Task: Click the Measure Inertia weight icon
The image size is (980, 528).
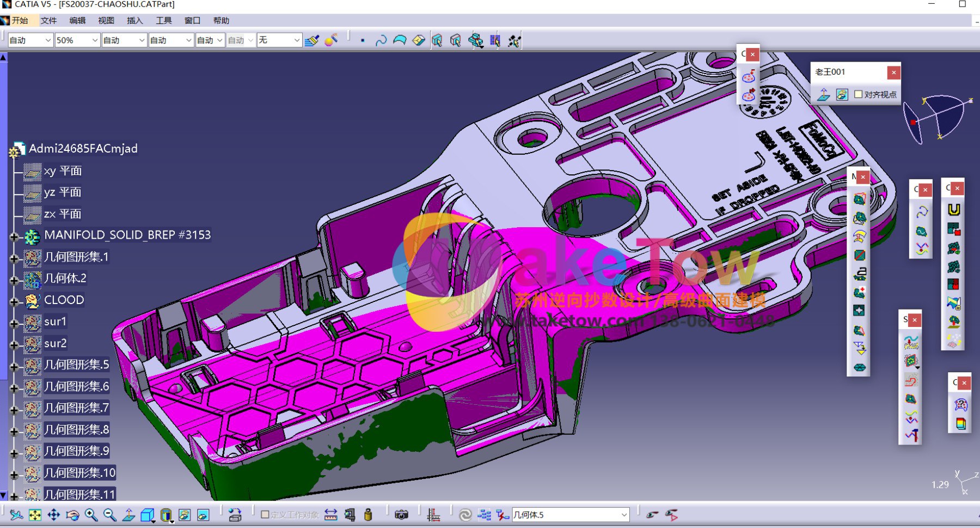Action: (x=368, y=515)
